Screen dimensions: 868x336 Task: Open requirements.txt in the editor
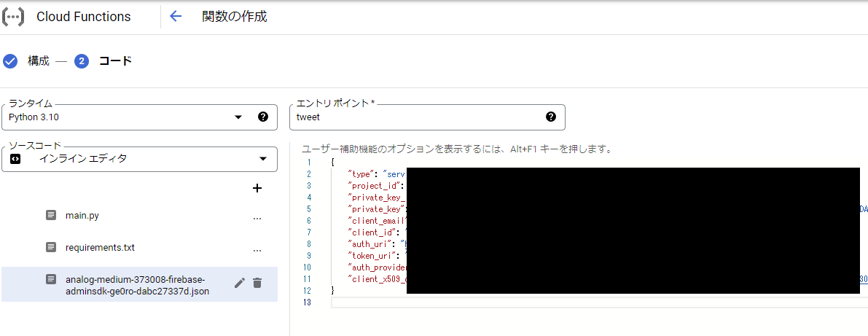(100, 247)
